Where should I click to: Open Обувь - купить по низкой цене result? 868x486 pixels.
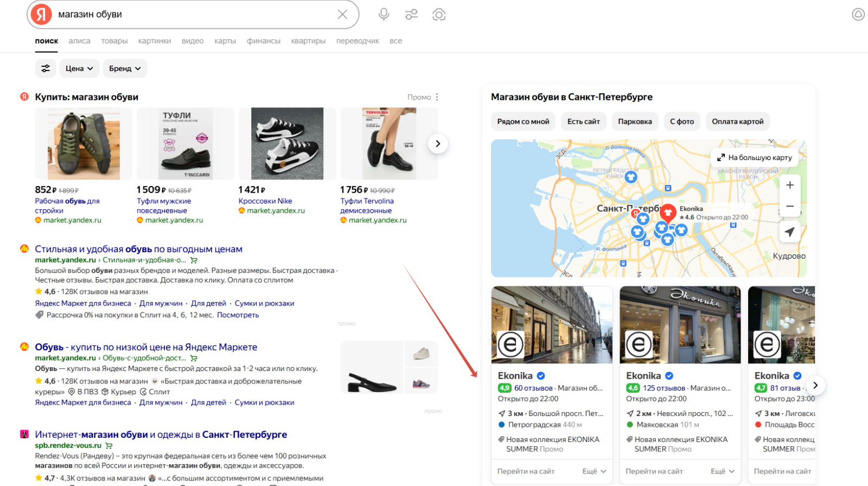pyautogui.click(x=146, y=347)
